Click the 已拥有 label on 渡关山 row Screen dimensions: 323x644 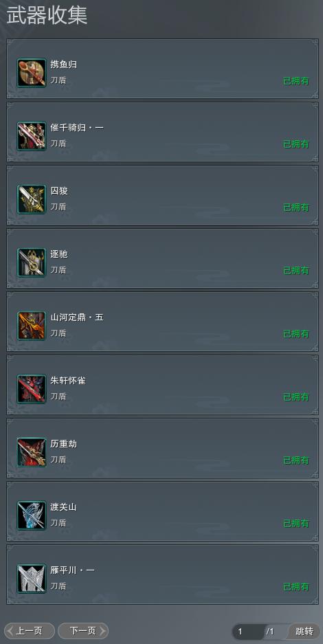coord(296,524)
